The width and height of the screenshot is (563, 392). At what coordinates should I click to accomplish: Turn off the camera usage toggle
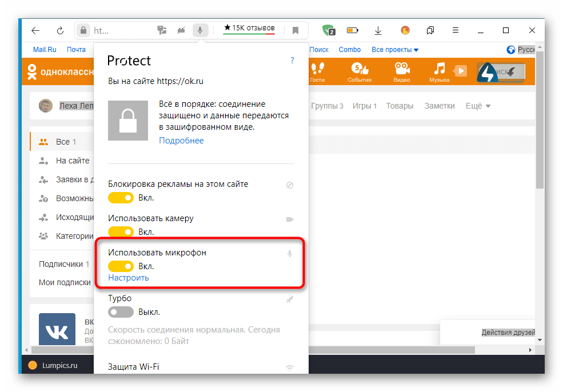pos(121,232)
